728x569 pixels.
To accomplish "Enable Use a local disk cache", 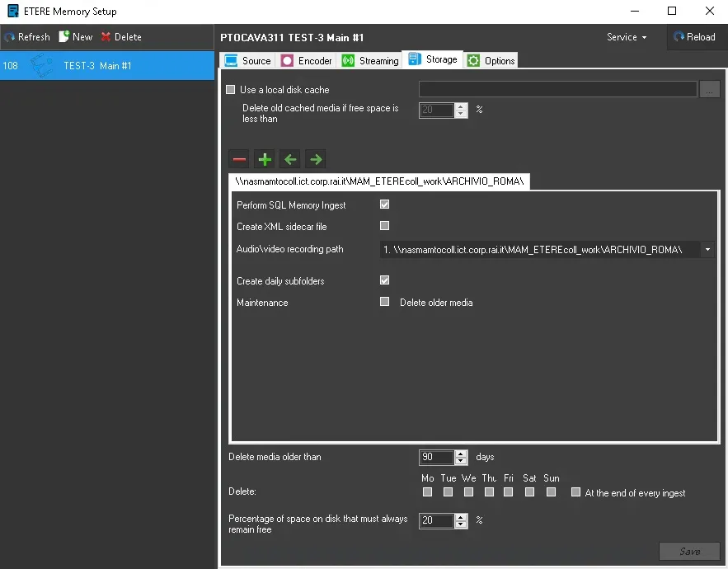I will click(x=231, y=90).
